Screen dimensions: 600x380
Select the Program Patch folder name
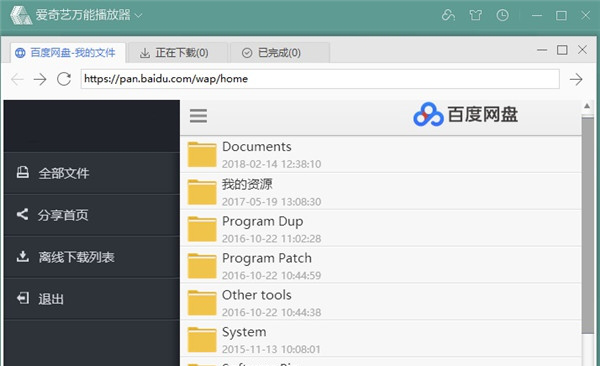tap(267, 258)
